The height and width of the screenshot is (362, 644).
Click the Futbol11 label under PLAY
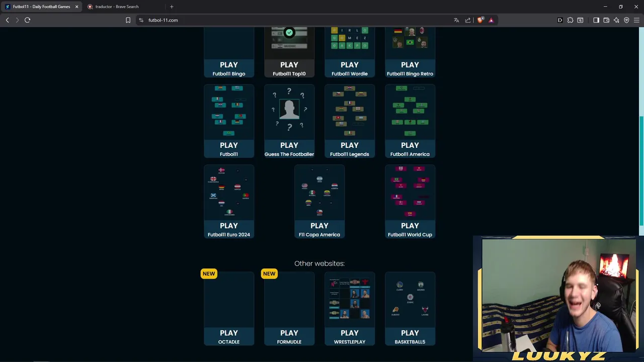[229, 154]
